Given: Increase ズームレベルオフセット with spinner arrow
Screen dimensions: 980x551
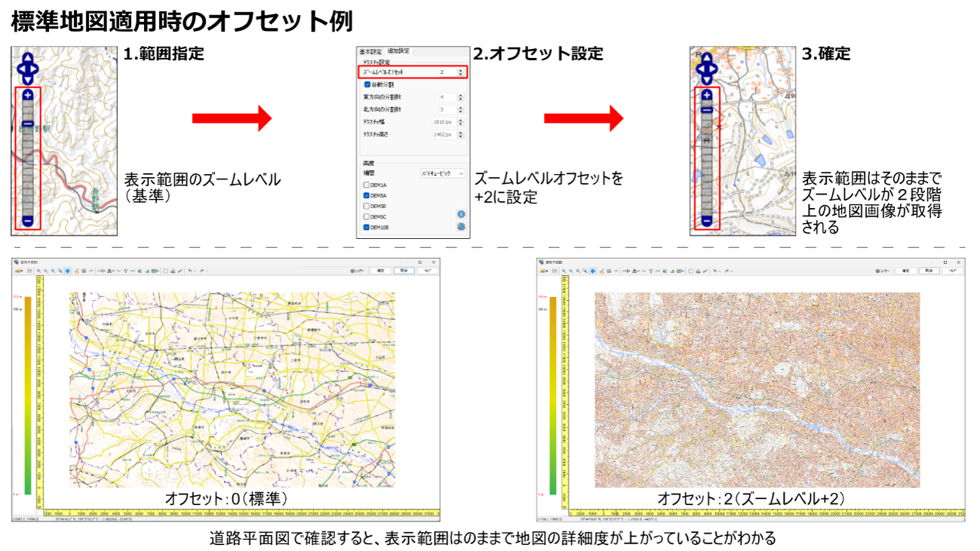Looking at the screenshot, I should coord(461,70).
